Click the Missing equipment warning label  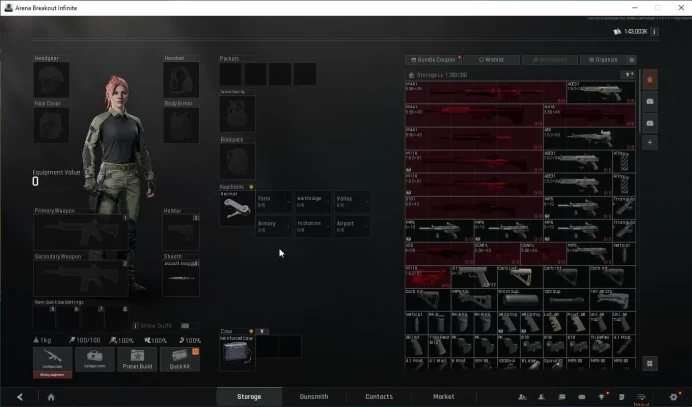pos(53,375)
